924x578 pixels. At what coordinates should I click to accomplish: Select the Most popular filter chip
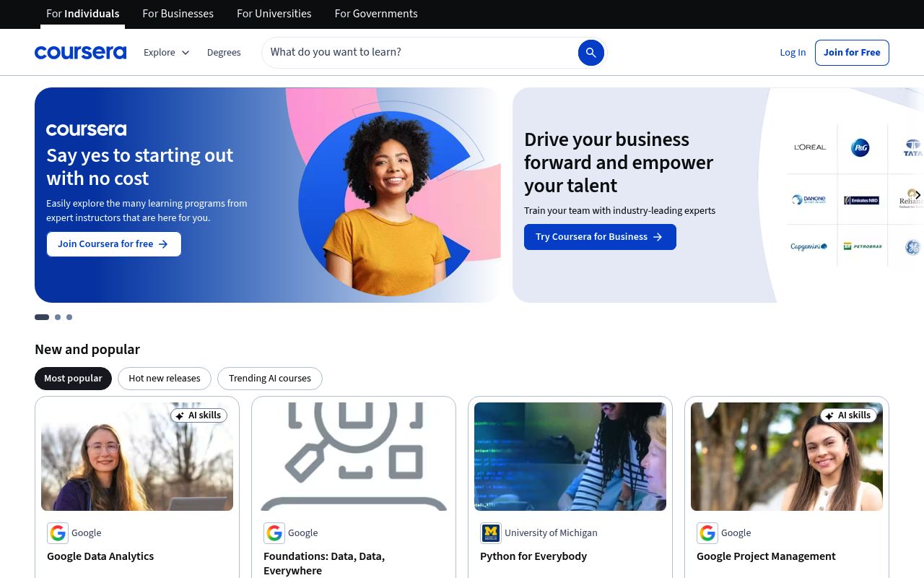tap(73, 379)
